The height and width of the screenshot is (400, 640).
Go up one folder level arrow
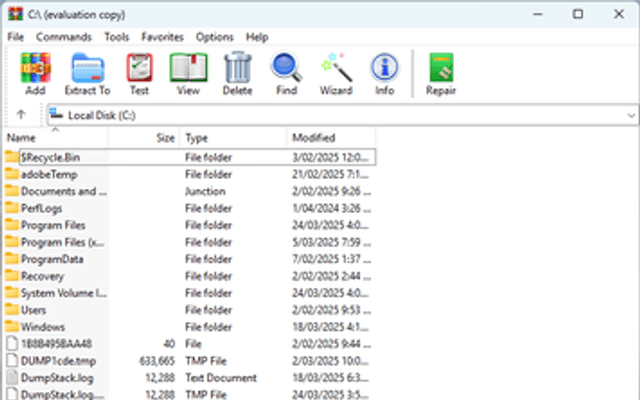(21, 115)
